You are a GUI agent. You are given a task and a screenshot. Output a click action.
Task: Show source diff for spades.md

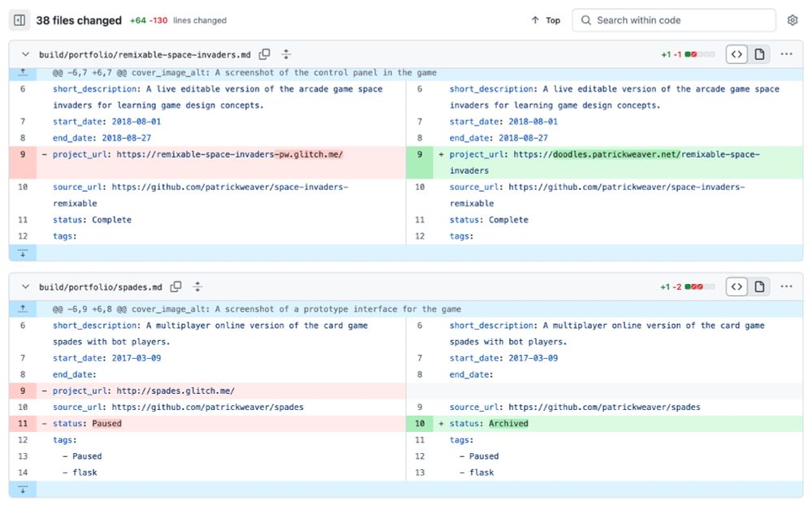coord(736,287)
